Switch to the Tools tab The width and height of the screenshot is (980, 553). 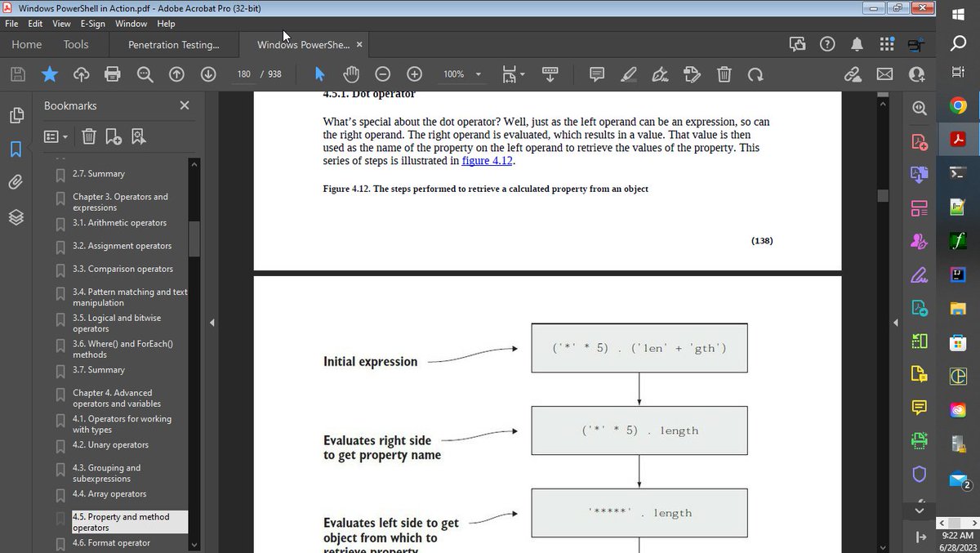click(76, 44)
